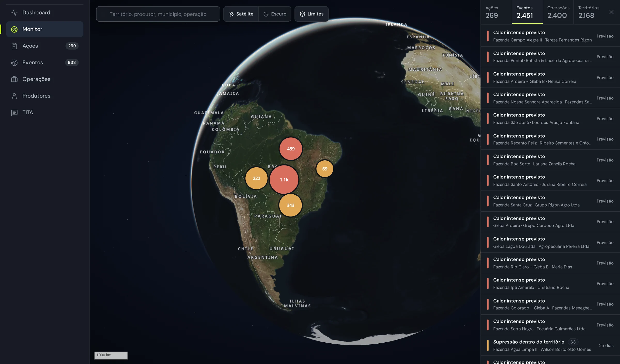Click the 269 badge beside Ações
620x364 pixels.
pyautogui.click(x=72, y=46)
